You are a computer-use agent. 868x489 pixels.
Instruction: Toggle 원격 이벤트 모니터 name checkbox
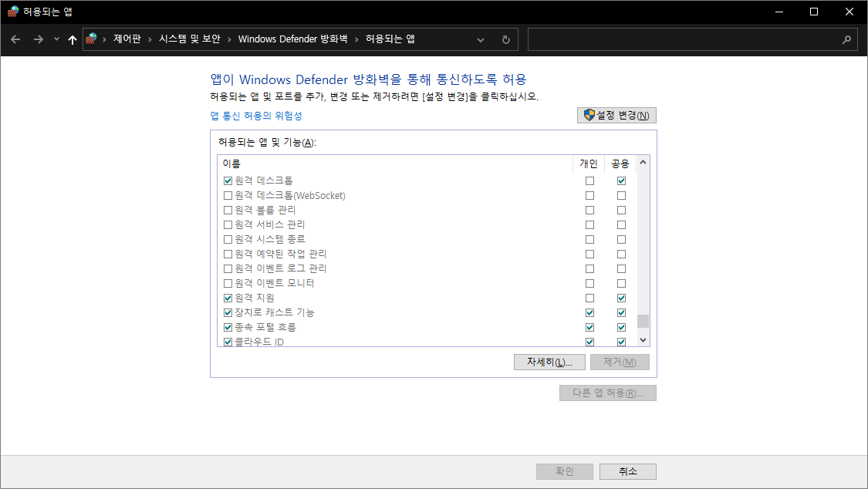[228, 283]
